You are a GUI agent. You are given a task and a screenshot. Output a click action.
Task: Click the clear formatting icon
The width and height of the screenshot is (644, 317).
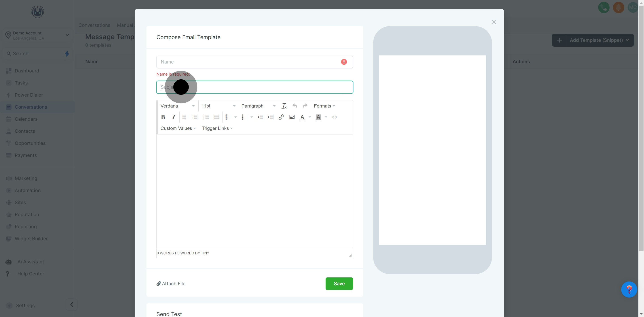(284, 106)
